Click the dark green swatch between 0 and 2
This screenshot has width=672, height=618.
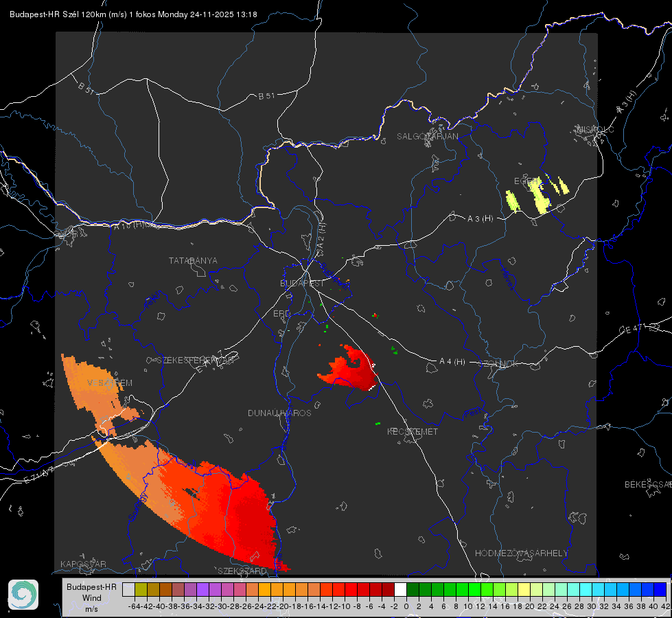coord(413,590)
